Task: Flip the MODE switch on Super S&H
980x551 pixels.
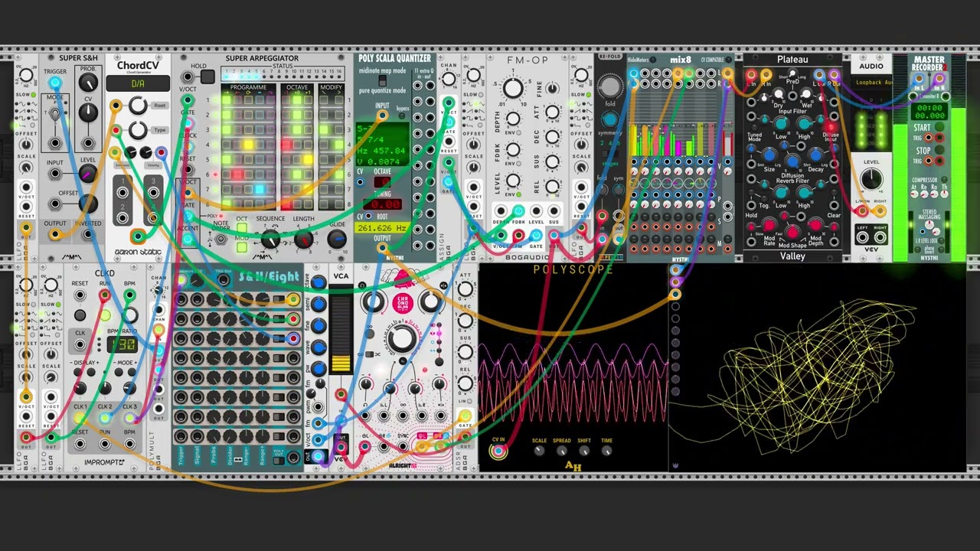Action: [x=55, y=115]
